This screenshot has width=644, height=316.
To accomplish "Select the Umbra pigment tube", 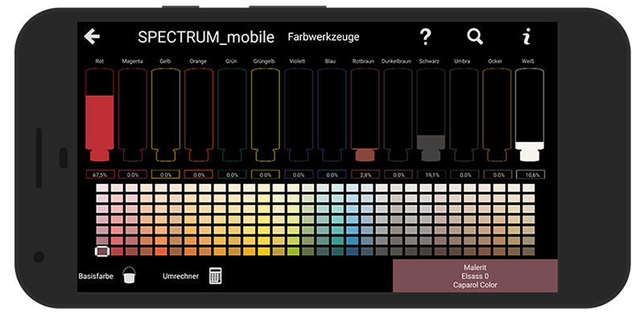I will click(464, 115).
